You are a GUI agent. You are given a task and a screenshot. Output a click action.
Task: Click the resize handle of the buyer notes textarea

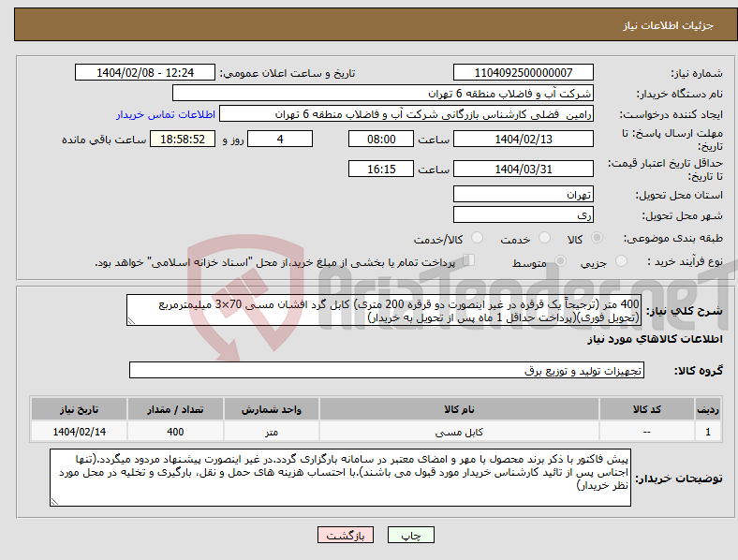point(54,502)
